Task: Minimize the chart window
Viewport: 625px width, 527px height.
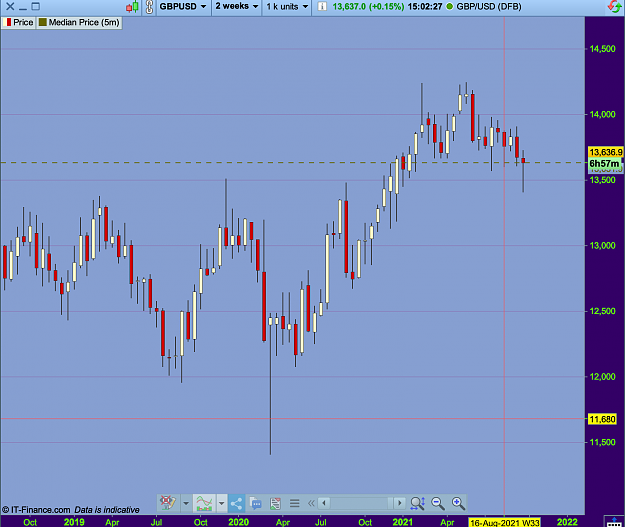Action: (23, 7)
